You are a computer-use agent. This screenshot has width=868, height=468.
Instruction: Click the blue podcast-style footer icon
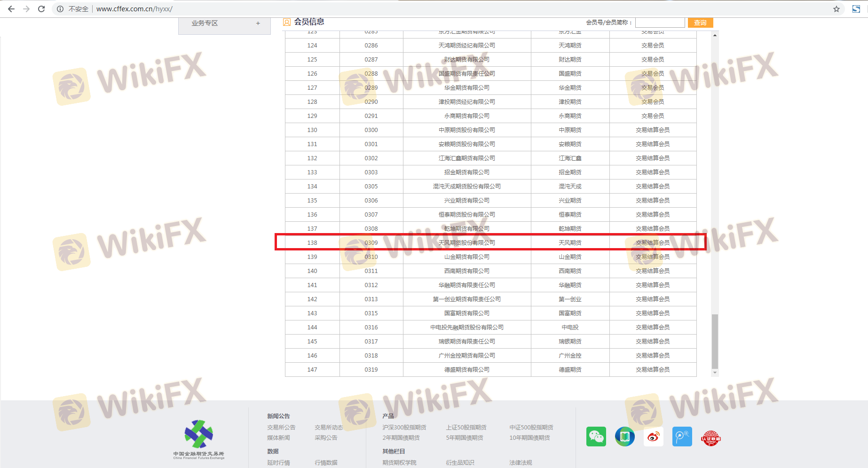coord(682,437)
